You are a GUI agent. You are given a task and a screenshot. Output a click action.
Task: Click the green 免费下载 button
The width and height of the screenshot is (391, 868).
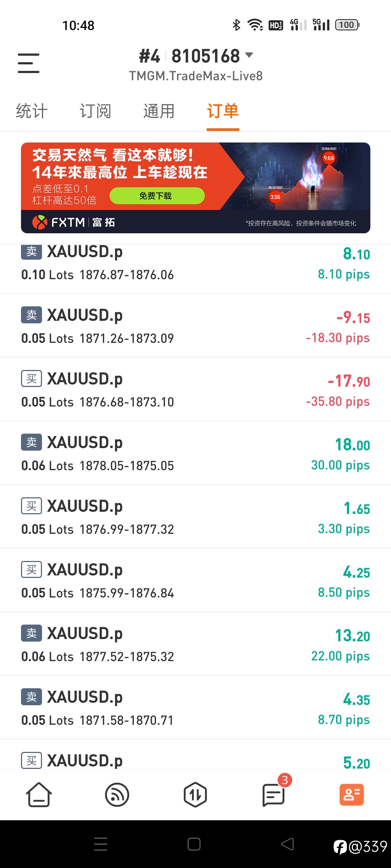(x=157, y=196)
